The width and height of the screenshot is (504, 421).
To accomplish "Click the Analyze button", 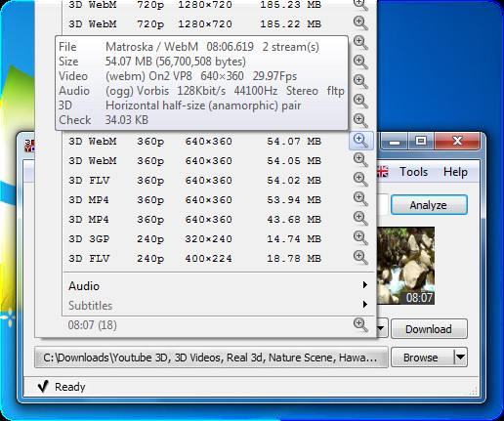I will [x=429, y=205].
